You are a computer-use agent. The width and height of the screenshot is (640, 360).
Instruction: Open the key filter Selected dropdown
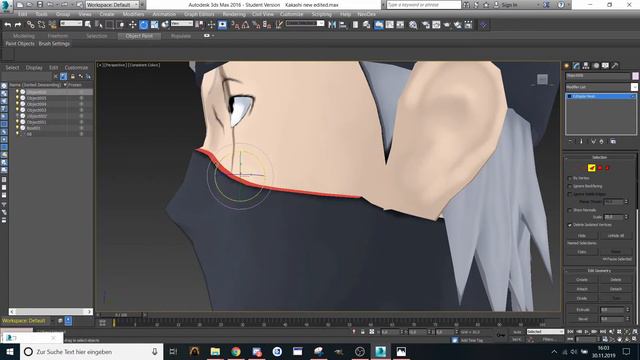click(x=545, y=332)
